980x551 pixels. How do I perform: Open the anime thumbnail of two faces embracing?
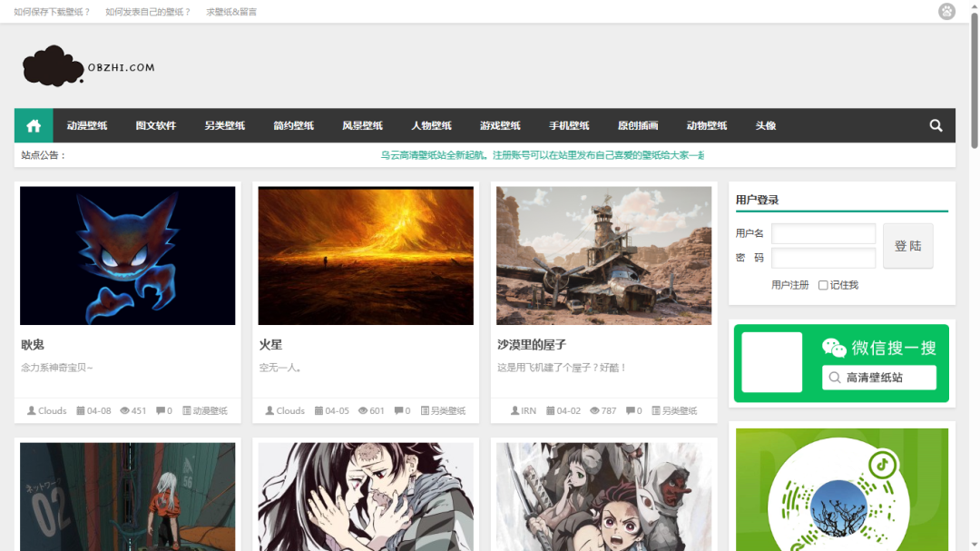(x=366, y=497)
